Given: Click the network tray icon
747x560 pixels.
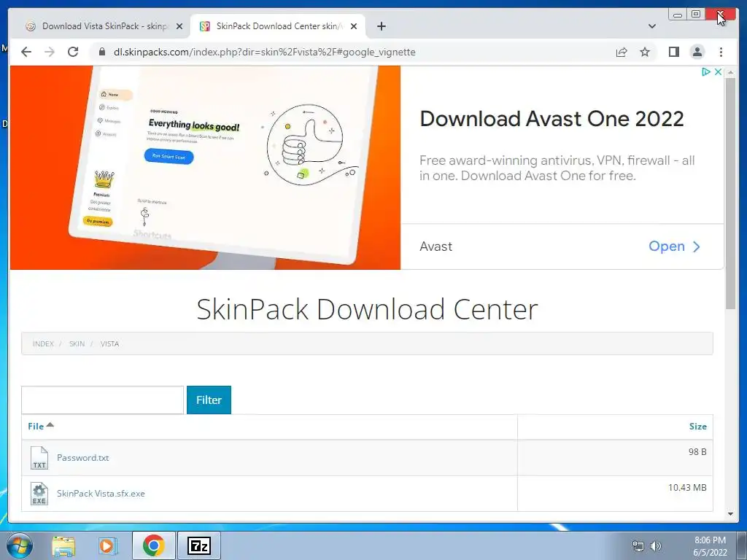Looking at the screenshot, I should tap(638, 545).
